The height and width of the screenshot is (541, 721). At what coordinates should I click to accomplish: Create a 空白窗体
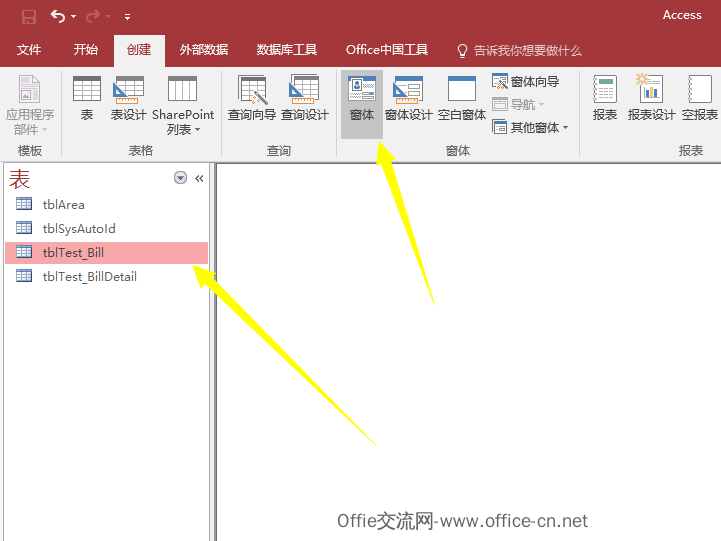[x=462, y=98]
